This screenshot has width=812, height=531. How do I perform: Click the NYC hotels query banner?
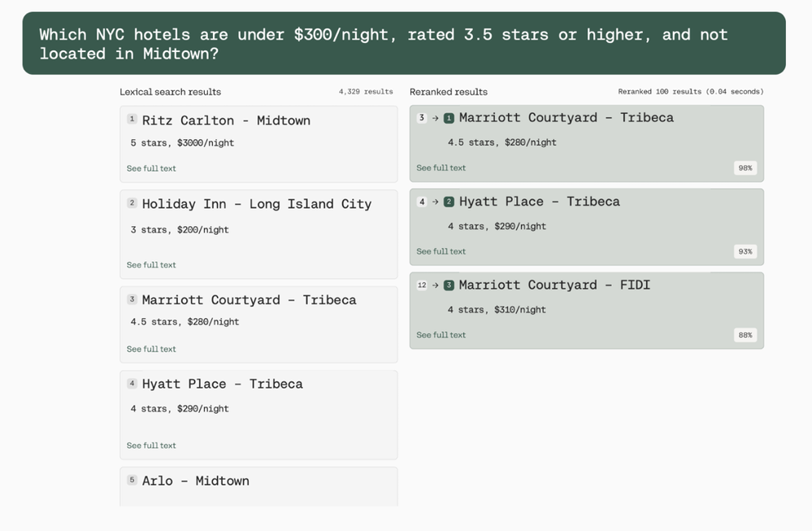[x=404, y=44]
